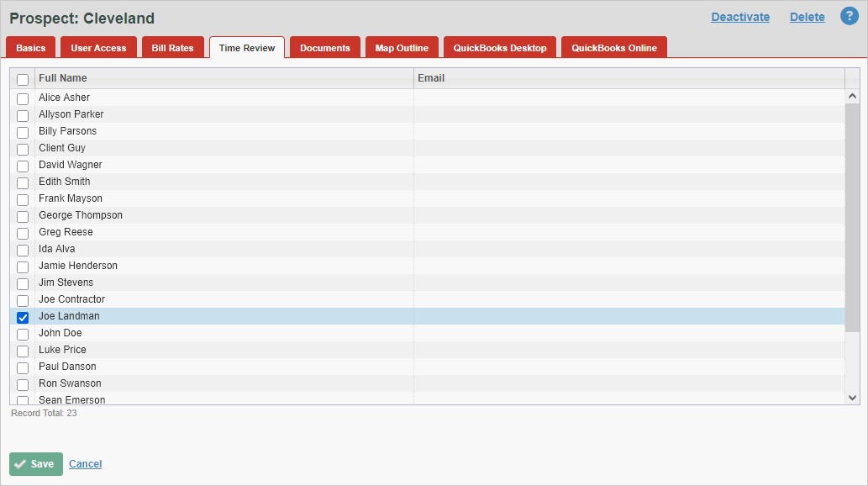Click the Cancel link
868x486 pixels.
[85, 463]
